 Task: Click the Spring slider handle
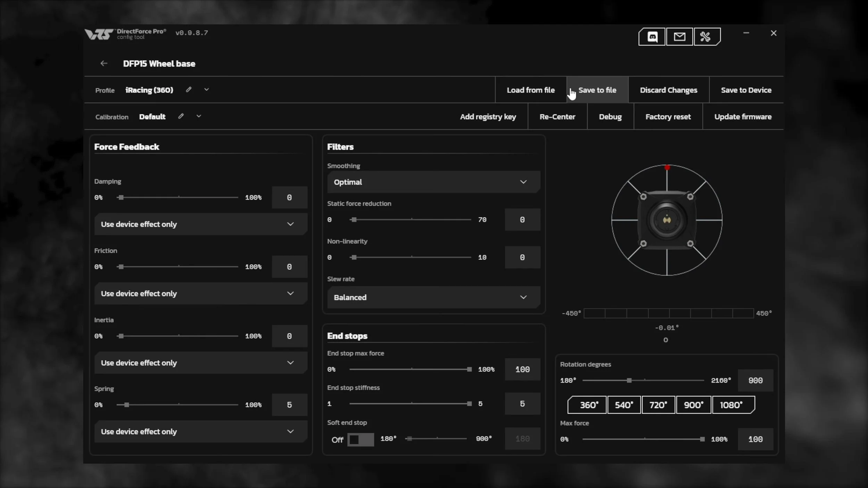[x=127, y=405]
